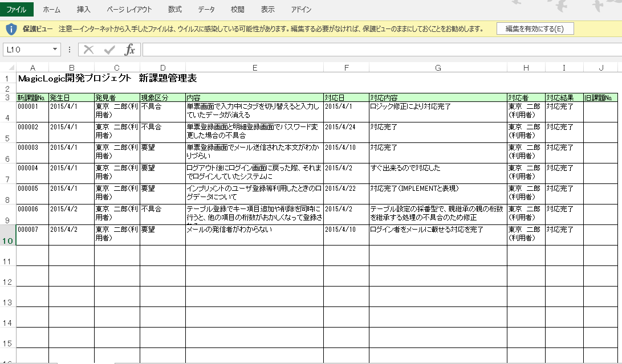Open the アドイン ribbon tab
Screen dimensions: 622x364
(301, 9)
